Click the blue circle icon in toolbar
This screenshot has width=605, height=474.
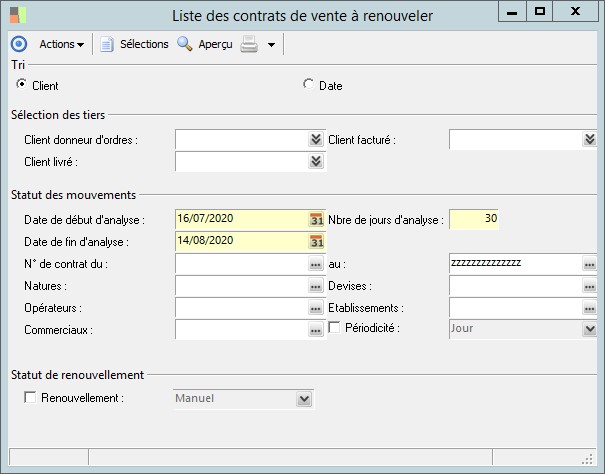pyautogui.click(x=18, y=44)
